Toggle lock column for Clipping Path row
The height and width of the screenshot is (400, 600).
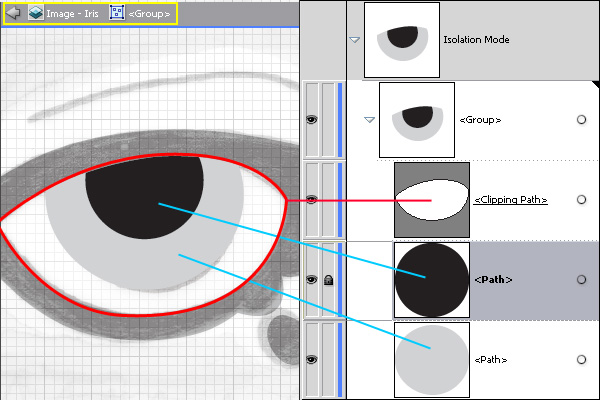[x=328, y=199]
